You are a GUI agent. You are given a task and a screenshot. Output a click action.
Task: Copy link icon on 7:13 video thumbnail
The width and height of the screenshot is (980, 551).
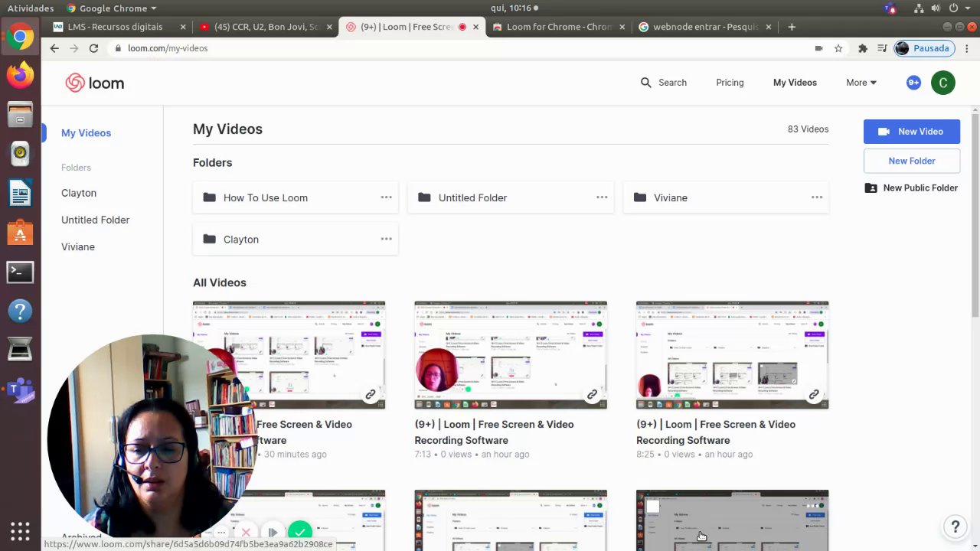point(592,395)
